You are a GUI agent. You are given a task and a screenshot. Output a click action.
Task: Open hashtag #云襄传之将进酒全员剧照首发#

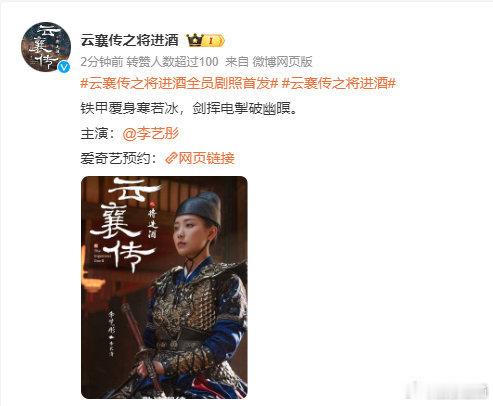coord(179,83)
